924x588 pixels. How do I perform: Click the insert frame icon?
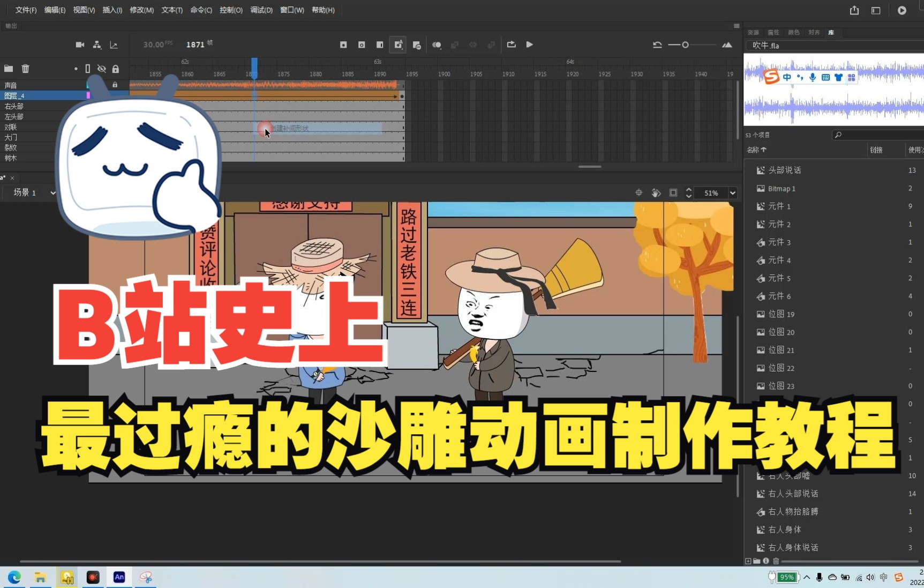coord(380,44)
